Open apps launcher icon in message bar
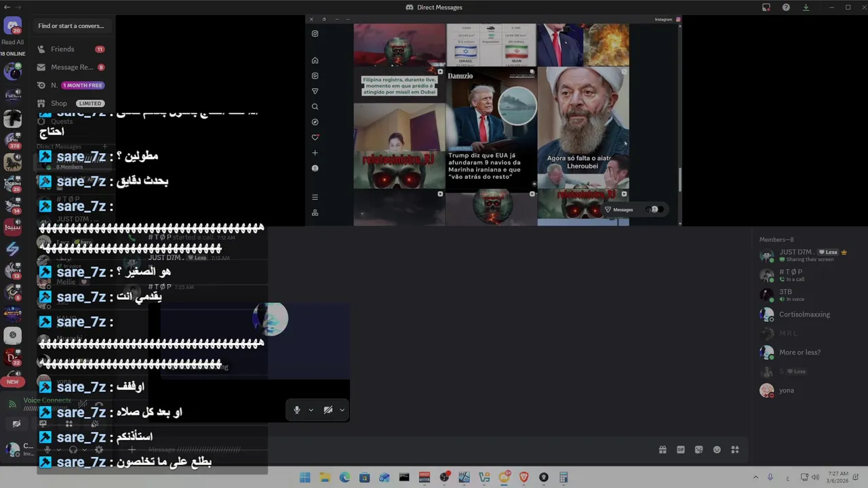The height and width of the screenshot is (488, 868). (735, 449)
